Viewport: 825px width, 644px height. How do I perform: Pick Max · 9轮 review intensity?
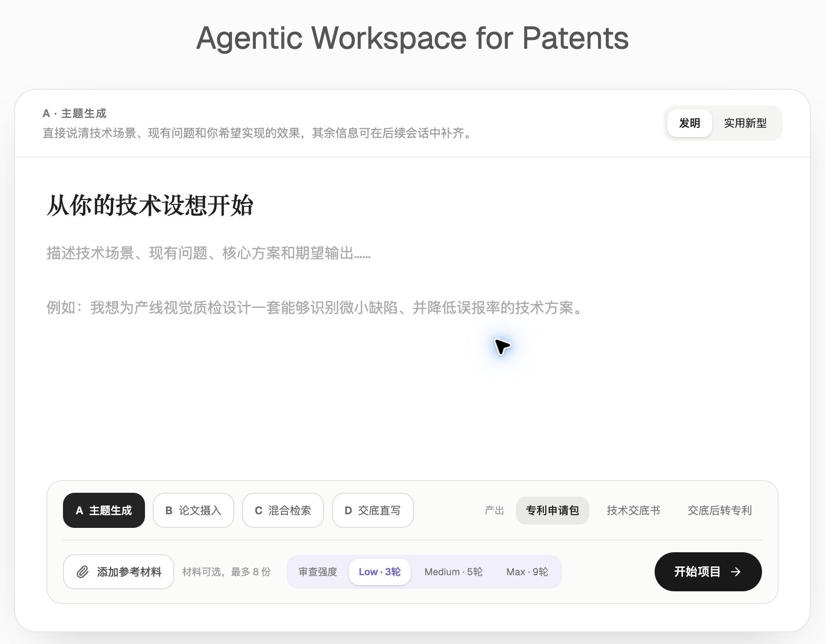pos(527,572)
